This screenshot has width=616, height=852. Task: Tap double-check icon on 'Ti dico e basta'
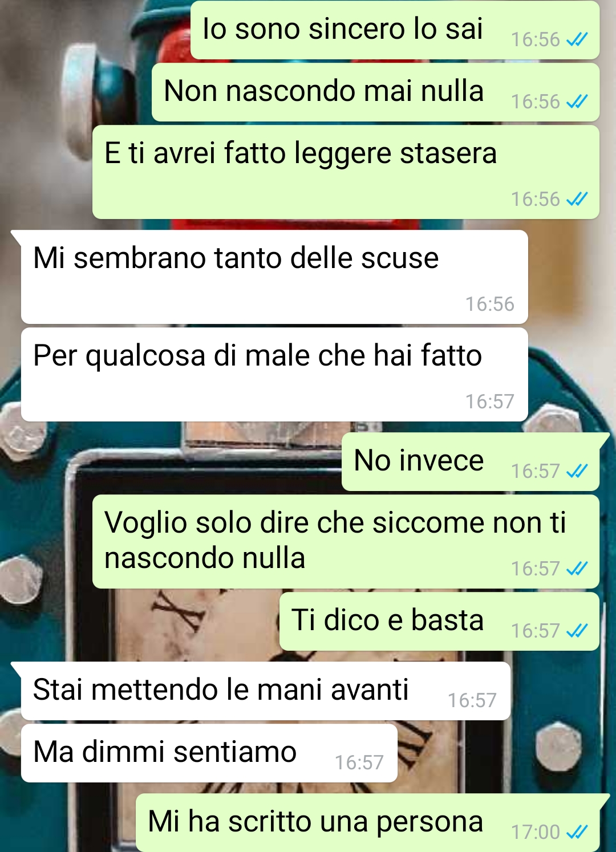(577, 631)
